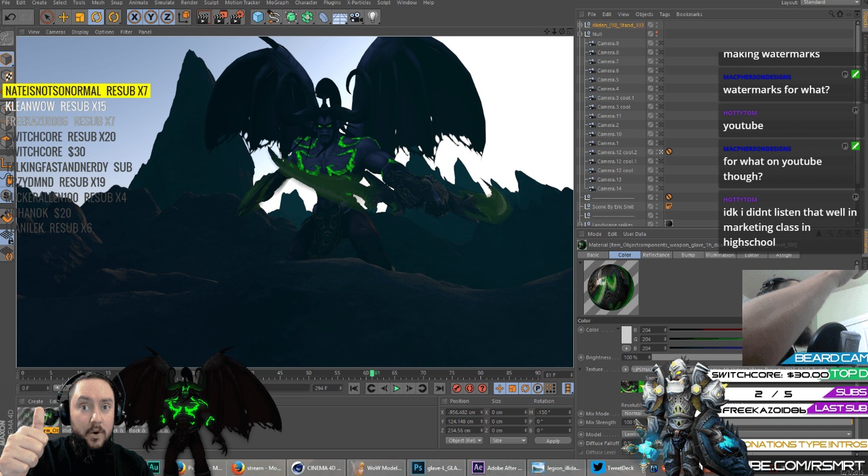868x476 pixels.
Task: Toggle the Z axis lock
Action: pyautogui.click(x=167, y=17)
